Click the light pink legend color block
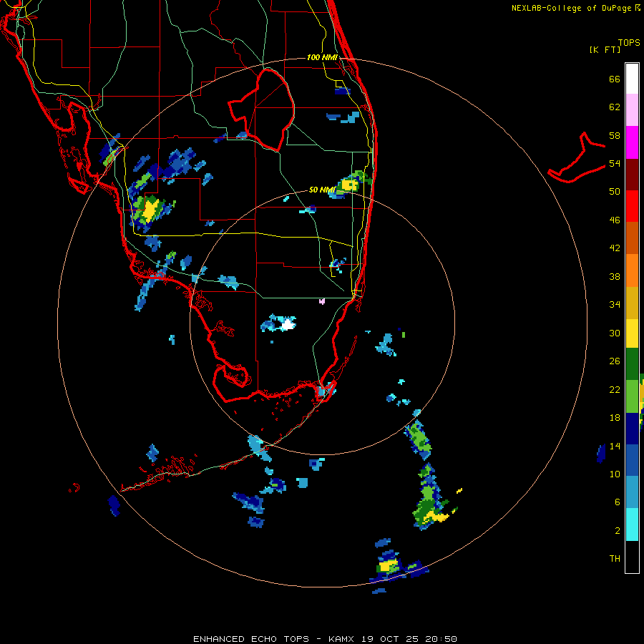The width and height of the screenshot is (644, 644). point(632,109)
